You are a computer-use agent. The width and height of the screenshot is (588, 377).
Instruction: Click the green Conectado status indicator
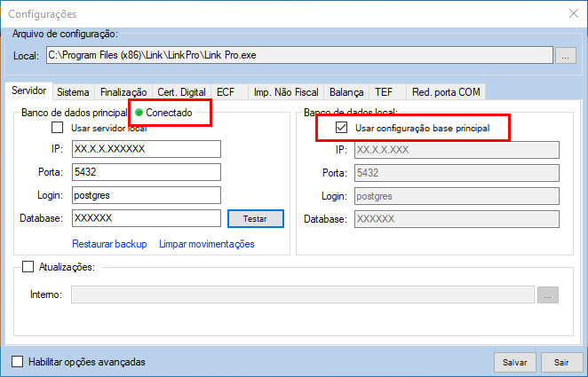139,113
